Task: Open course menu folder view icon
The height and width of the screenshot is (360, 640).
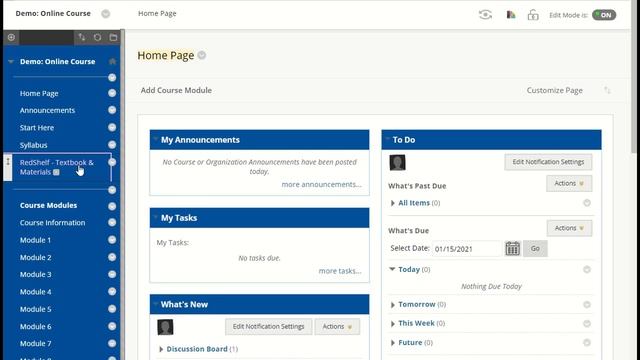Action: tap(113, 38)
